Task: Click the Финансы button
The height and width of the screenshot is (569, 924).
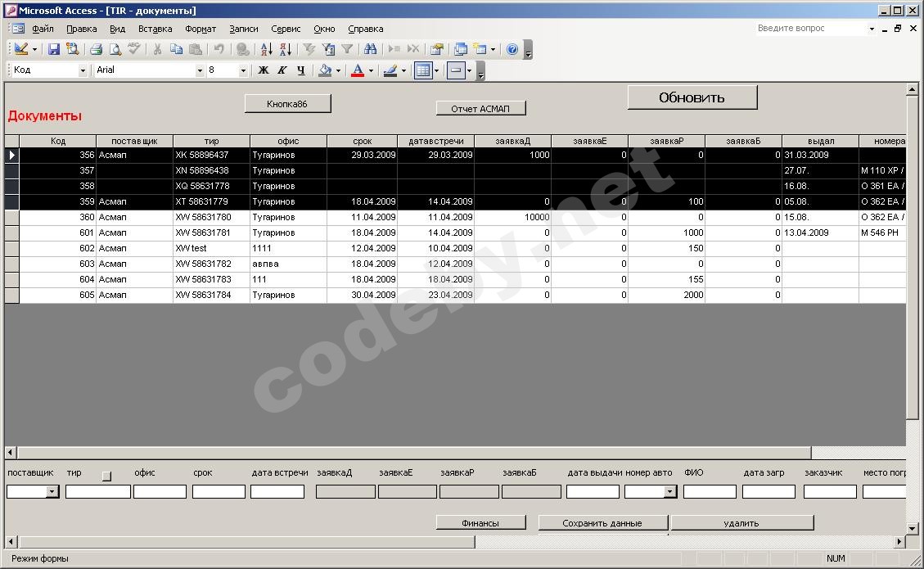Action: (x=481, y=523)
